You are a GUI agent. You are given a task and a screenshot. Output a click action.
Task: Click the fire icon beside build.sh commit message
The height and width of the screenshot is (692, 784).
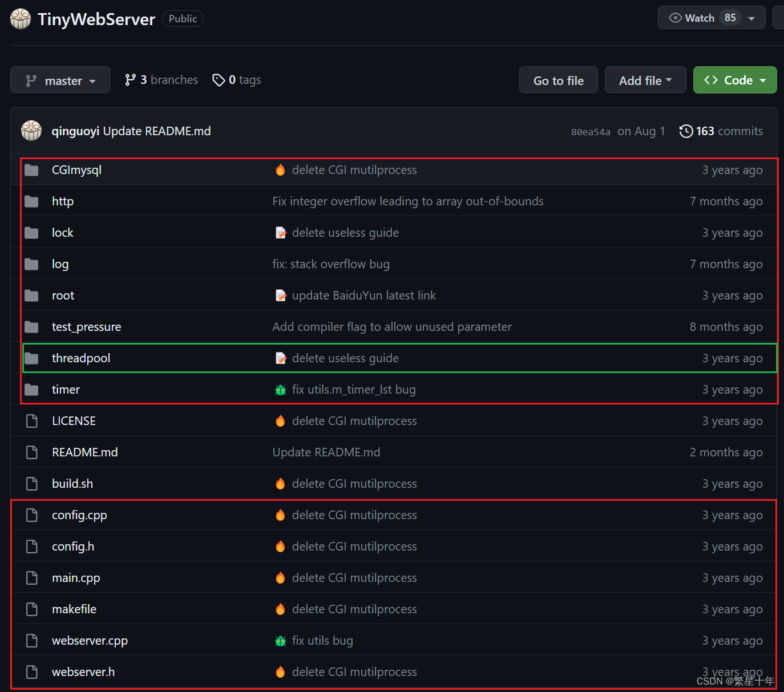280,483
